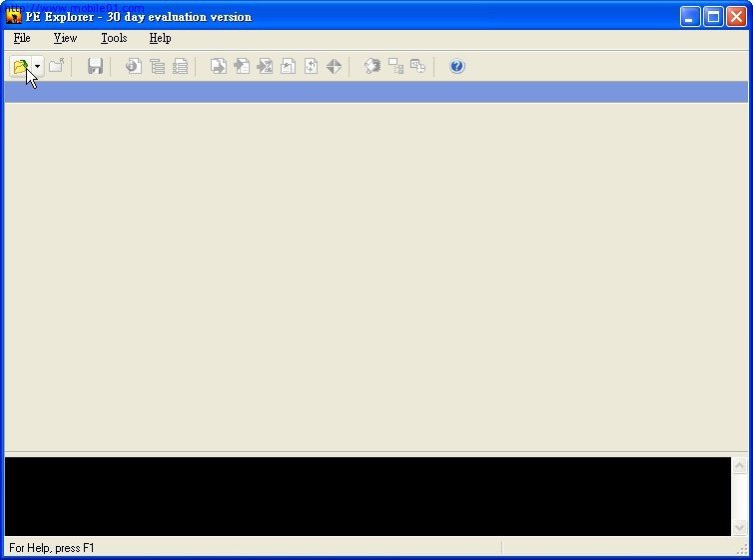Expand the Open File dropdown arrow

(38, 66)
